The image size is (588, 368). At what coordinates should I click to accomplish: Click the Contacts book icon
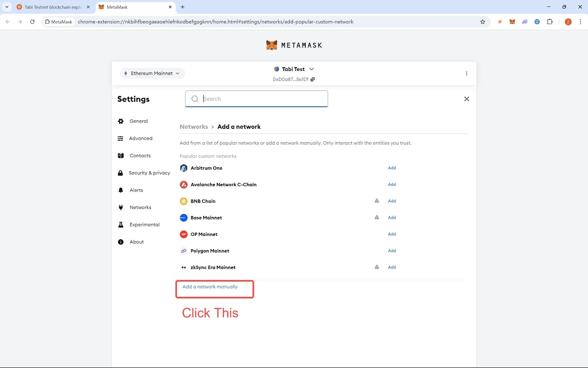[121, 156]
